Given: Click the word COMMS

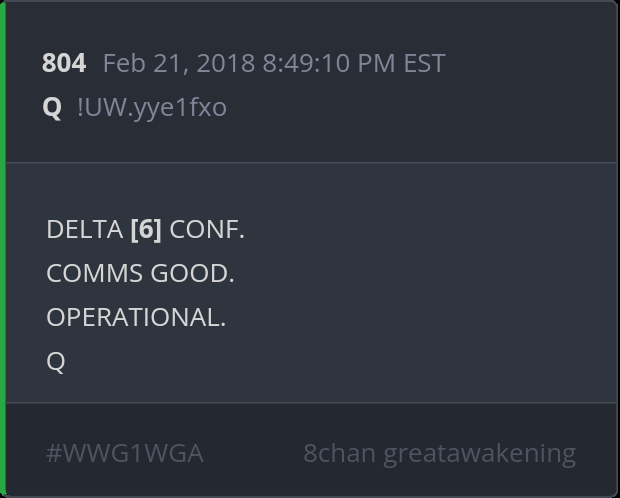Looking at the screenshot, I should 95,273.
